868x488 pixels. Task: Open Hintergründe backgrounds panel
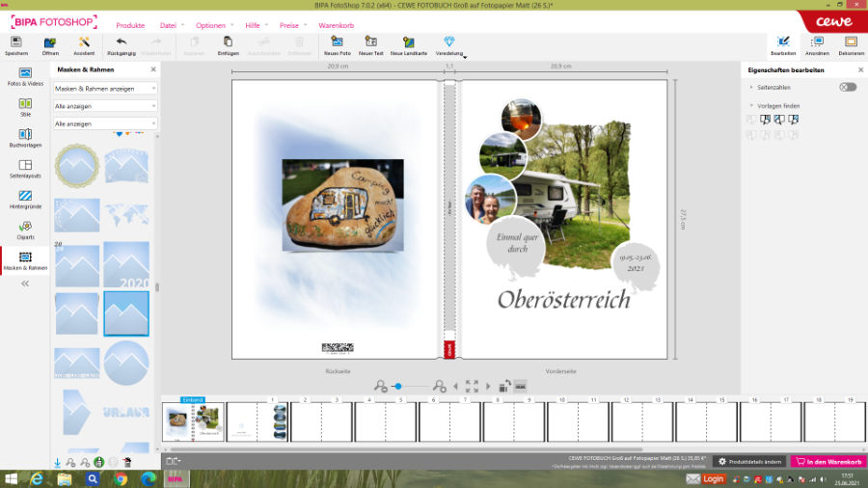tap(25, 199)
